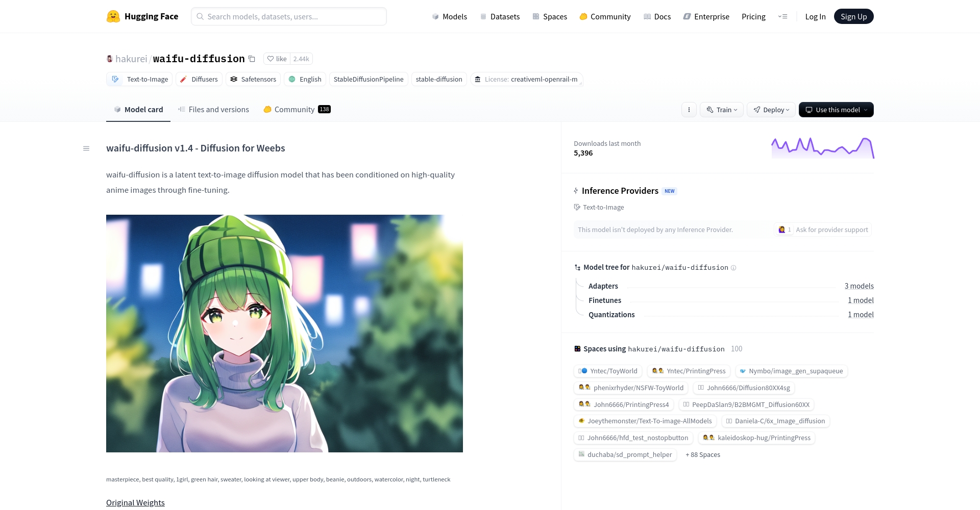The height and width of the screenshot is (510, 980).
Task: Ask for provider support
Action: pyautogui.click(x=823, y=229)
